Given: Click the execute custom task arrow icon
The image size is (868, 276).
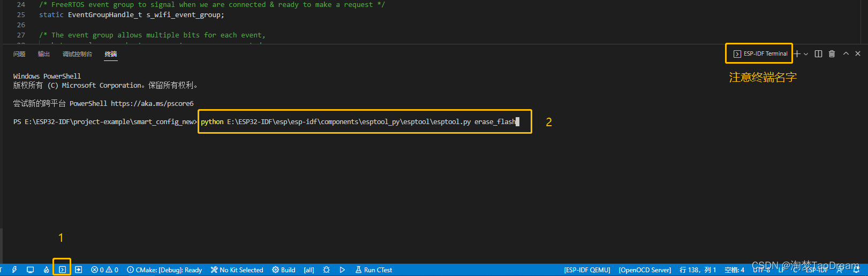Looking at the screenshot, I should click(x=78, y=270).
